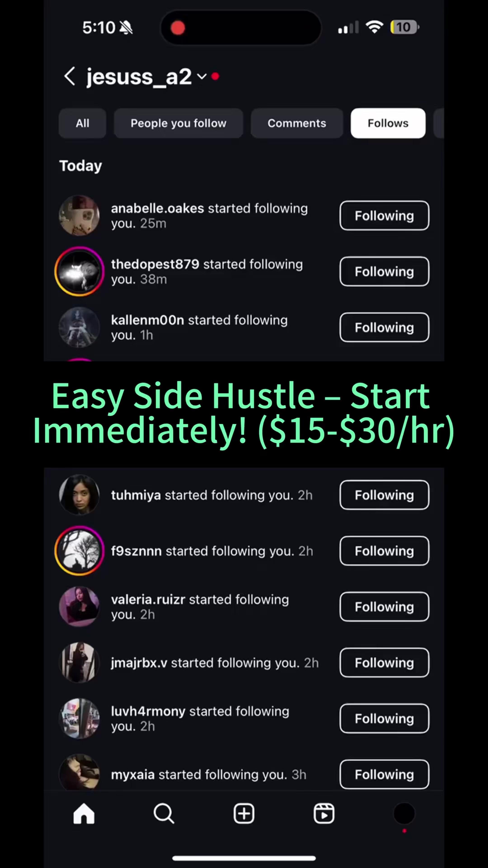The height and width of the screenshot is (868, 488).
Task: Open the Reels icon in bottom bar
Action: click(324, 814)
